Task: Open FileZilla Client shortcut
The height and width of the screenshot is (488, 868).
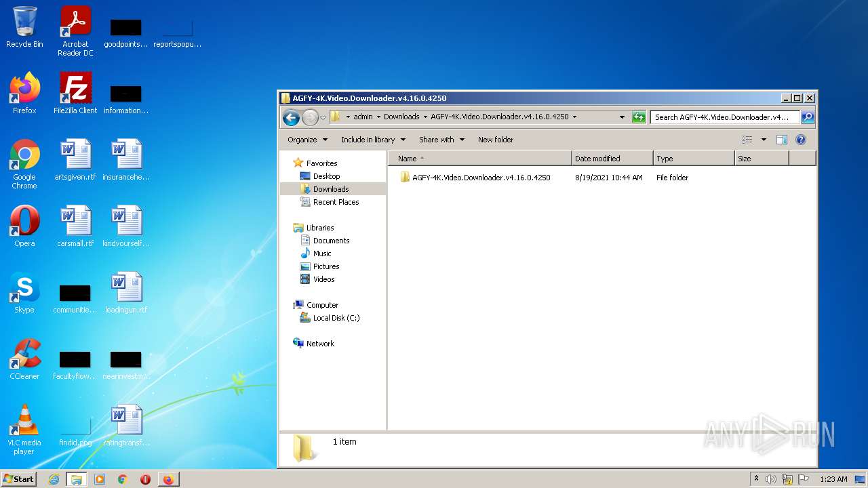Action: click(x=75, y=94)
